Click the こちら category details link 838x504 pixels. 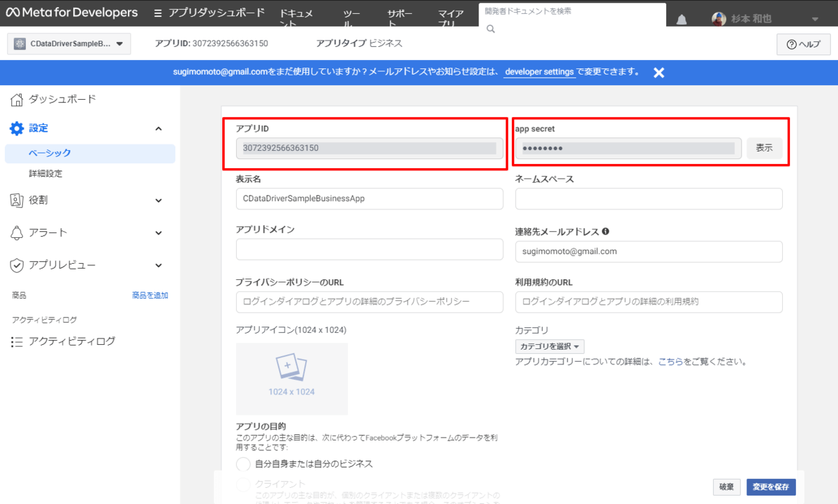(x=670, y=362)
